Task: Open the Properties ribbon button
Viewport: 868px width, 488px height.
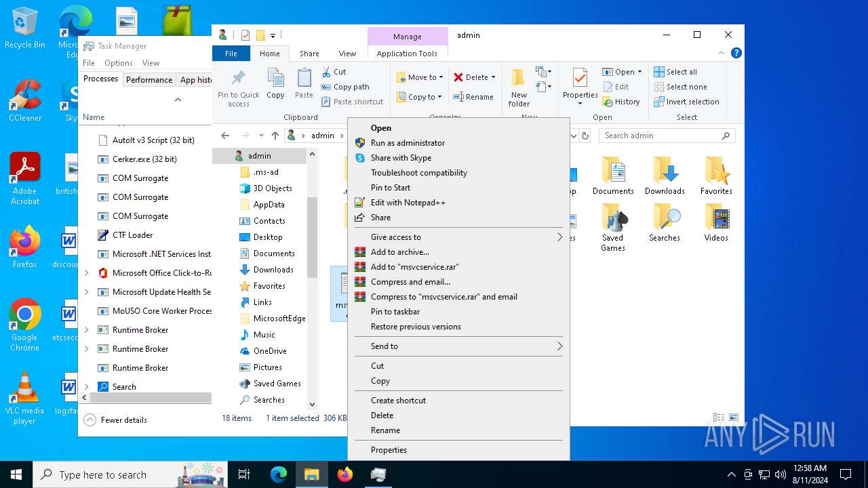Action: click(580, 87)
